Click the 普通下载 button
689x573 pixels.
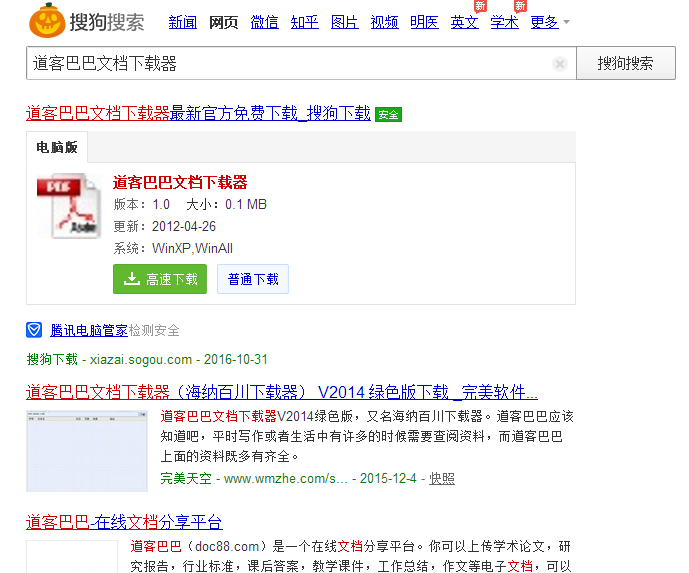pyautogui.click(x=253, y=279)
